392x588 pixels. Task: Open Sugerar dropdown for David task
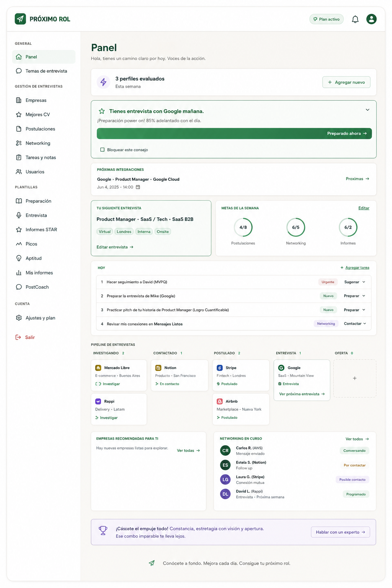(x=354, y=282)
